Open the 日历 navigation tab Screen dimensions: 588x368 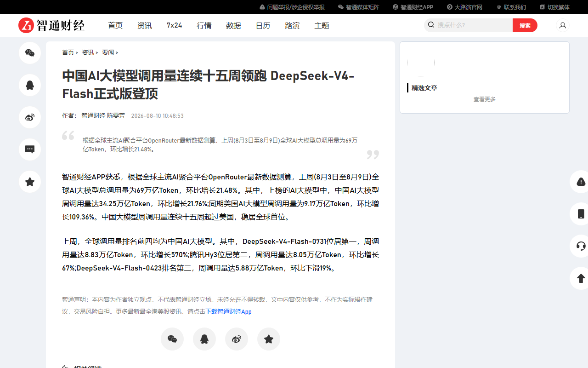tap(263, 25)
